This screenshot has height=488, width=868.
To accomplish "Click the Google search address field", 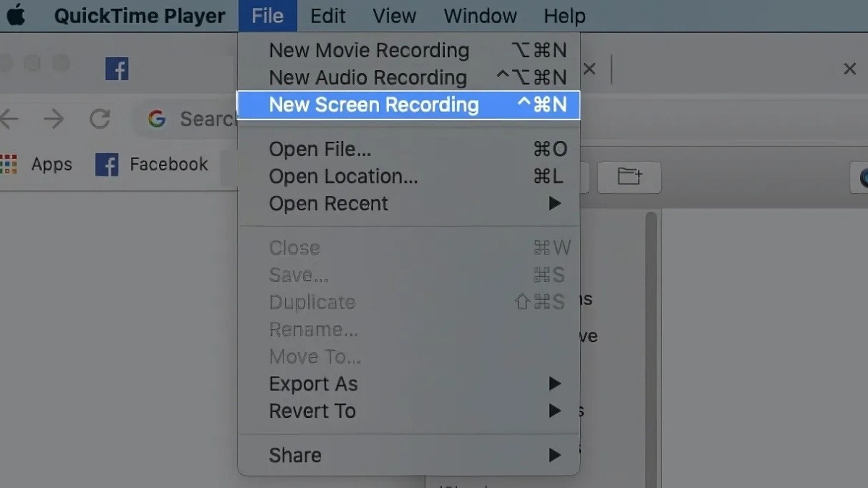I will click(x=186, y=119).
